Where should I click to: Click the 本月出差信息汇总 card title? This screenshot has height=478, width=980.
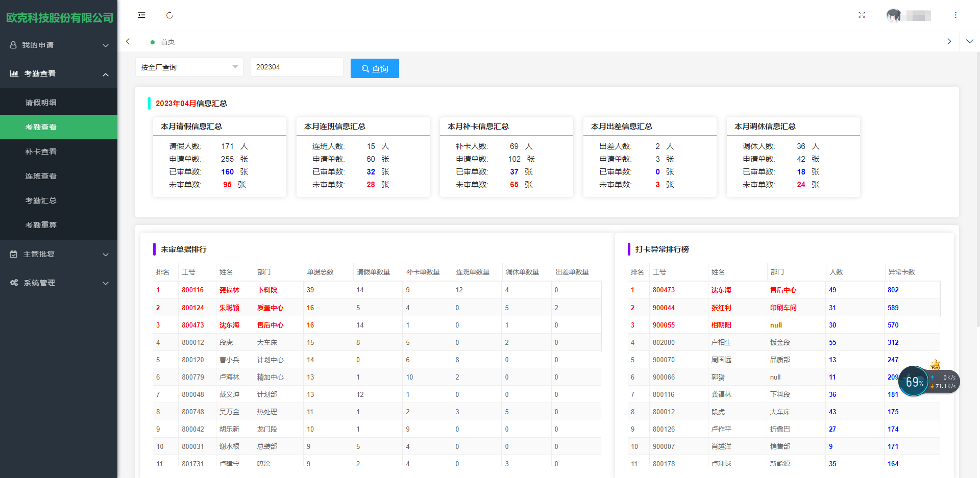coord(622,127)
